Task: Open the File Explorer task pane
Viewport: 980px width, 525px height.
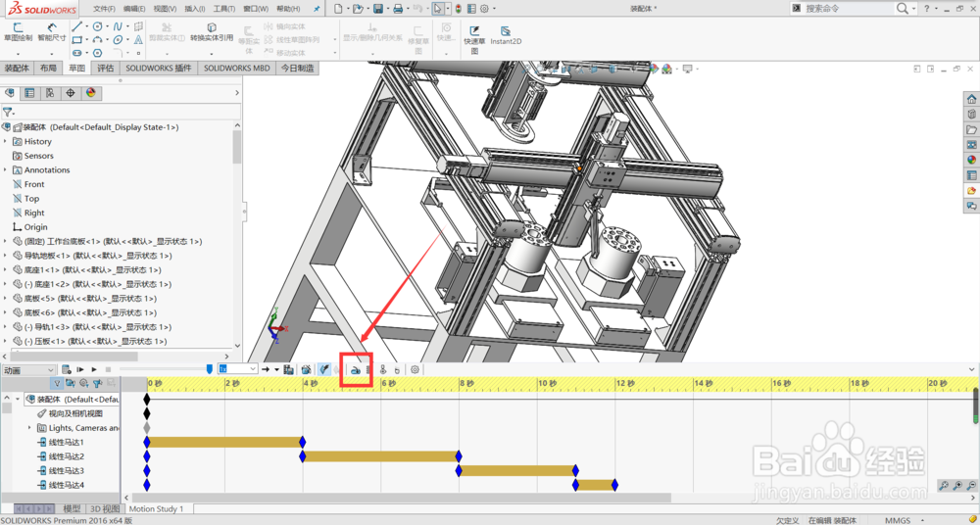Action: tap(972, 129)
